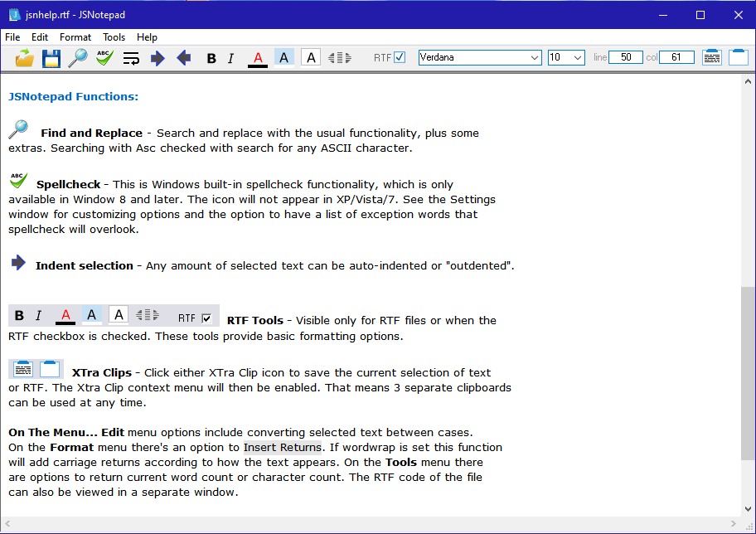Run Spellcheck from the ABC checkmark toolbar icon
Image resolution: width=756 pixels, height=534 pixels.
point(104,57)
